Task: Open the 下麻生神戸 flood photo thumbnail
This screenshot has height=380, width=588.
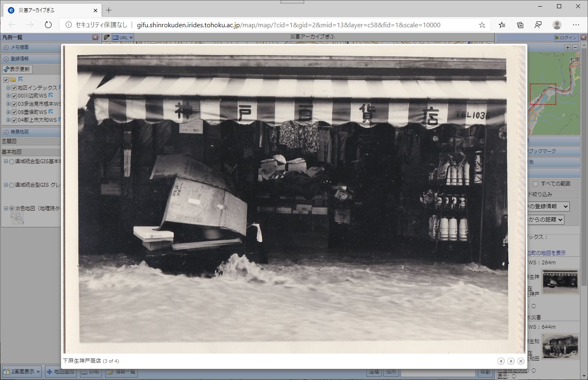Action: pyautogui.click(x=560, y=281)
